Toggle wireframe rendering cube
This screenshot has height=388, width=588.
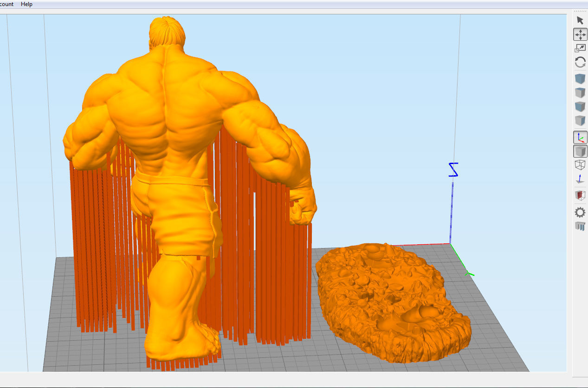point(580,165)
